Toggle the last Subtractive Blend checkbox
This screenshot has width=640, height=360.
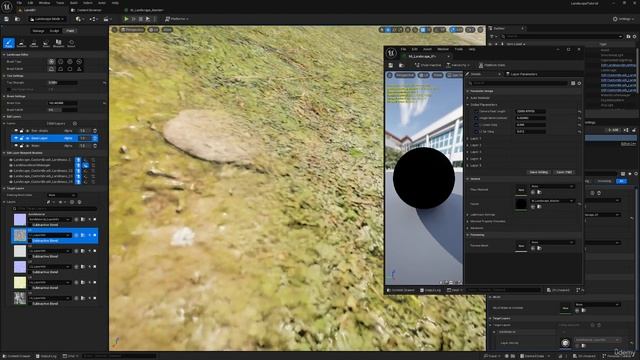coord(30,304)
